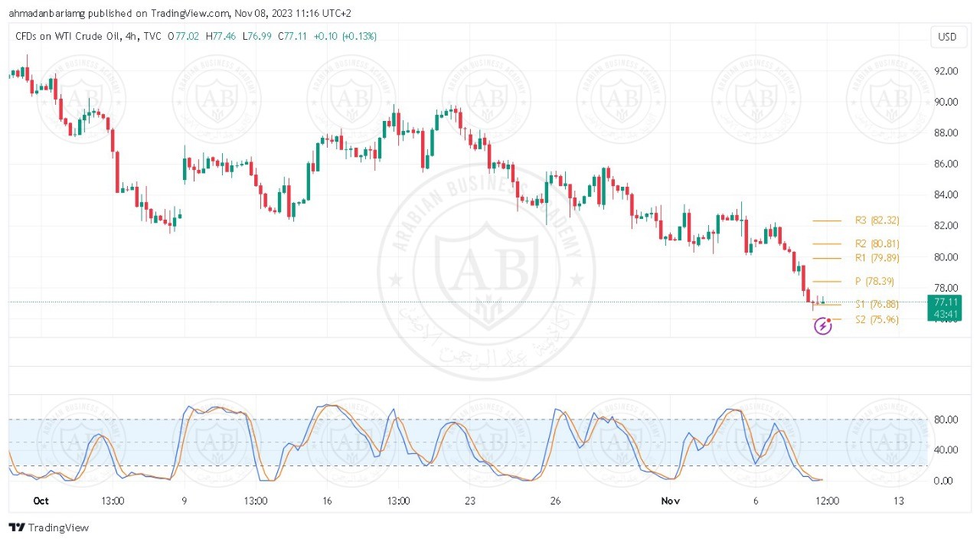Click the 78.00 price axis label
The width and height of the screenshot is (980, 542).
click(x=947, y=288)
